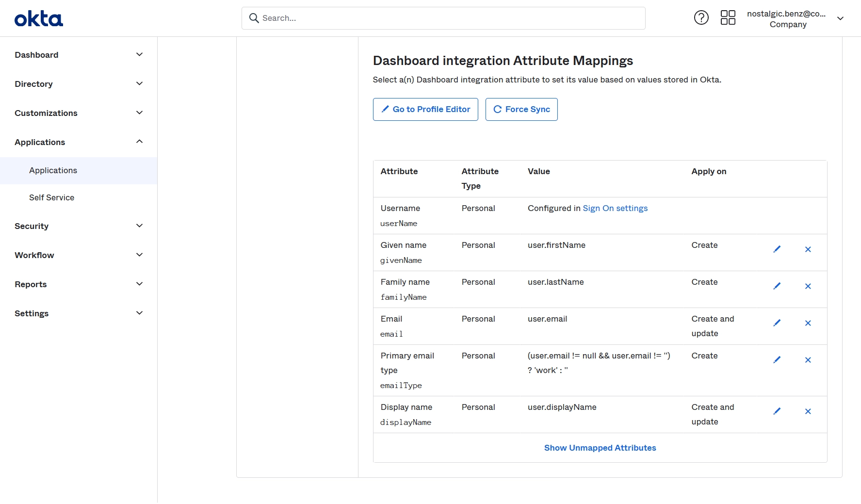Edit the Family name mapping

click(x=777, y=286)
